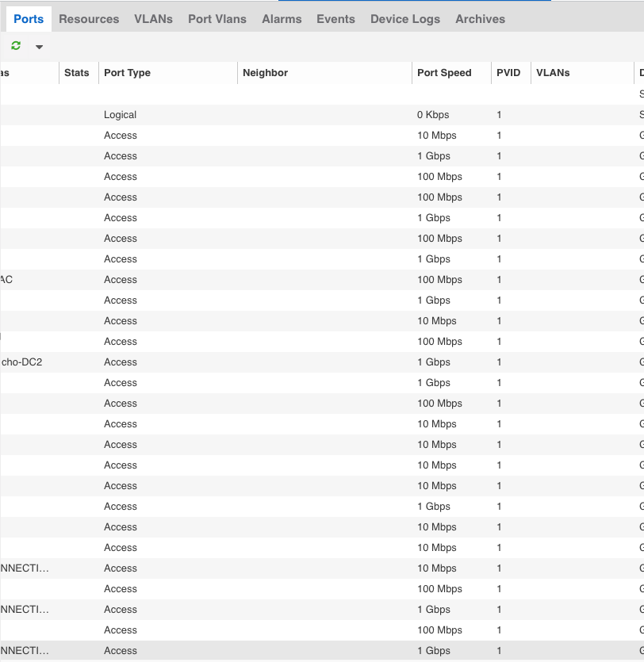Viewport: 644px width, 662px height.
Task: Sort by Port Type column header
Action: point(127,73)
